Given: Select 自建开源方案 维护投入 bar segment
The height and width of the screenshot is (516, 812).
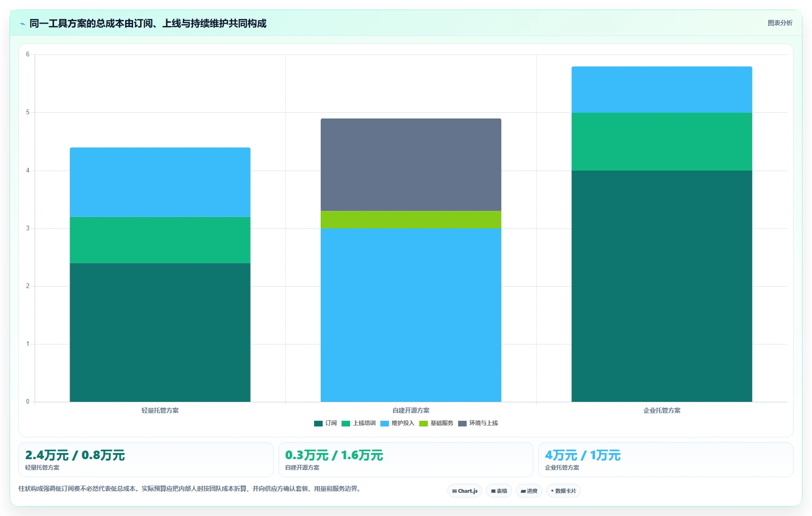Looking at the screenshot, I should point(411,315).
